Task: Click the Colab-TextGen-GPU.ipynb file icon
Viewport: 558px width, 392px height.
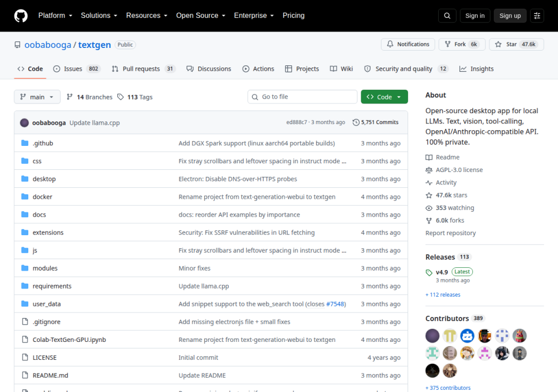Action: pos(25,339)
